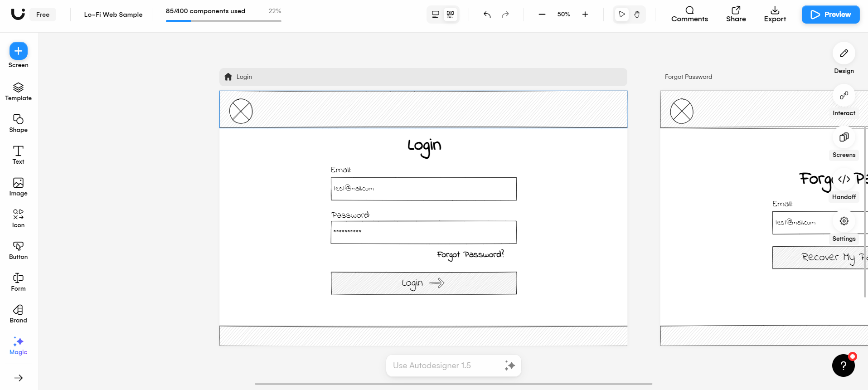Expand the left sidebar arrow
Viewport: 868px width, 390px height.
point(18,378)
